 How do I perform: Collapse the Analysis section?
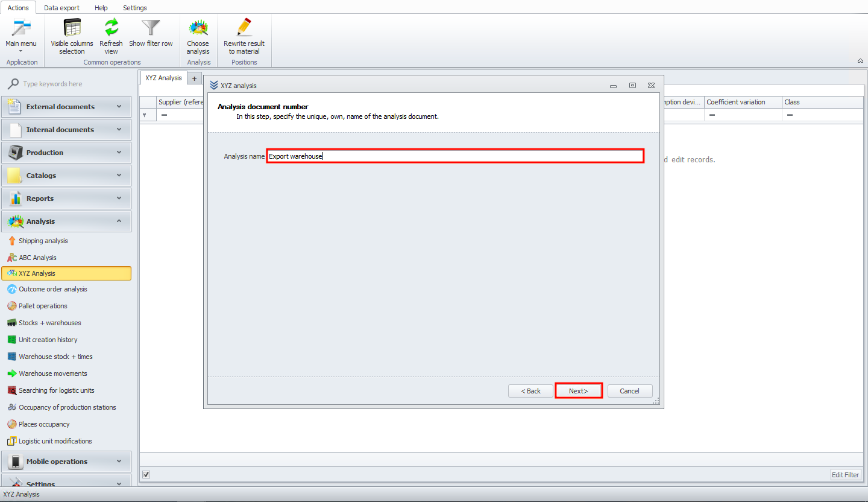pos(66,221)
